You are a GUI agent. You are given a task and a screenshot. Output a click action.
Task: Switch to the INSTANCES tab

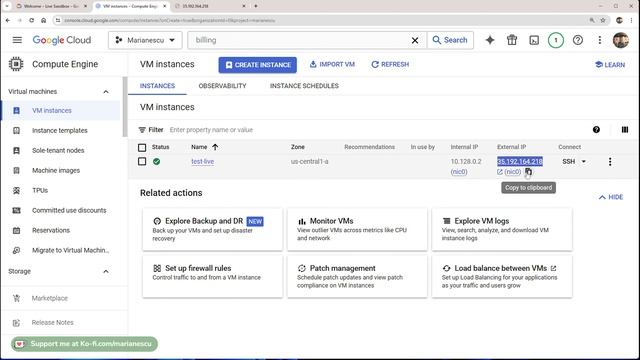(x=157, y=86)
